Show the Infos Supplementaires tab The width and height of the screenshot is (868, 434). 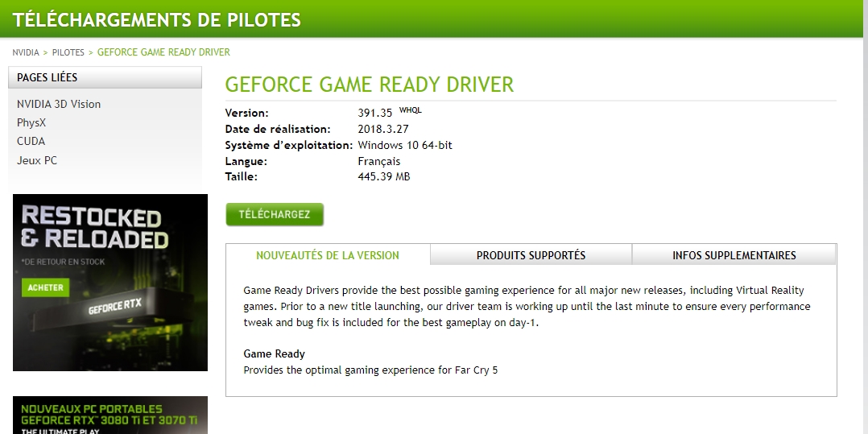(734, 255)
